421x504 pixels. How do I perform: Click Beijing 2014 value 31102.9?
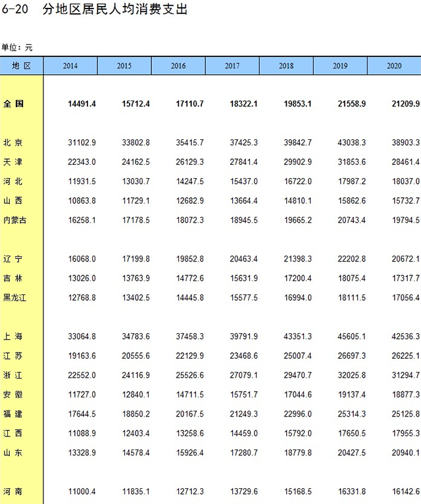coord(82,143)
